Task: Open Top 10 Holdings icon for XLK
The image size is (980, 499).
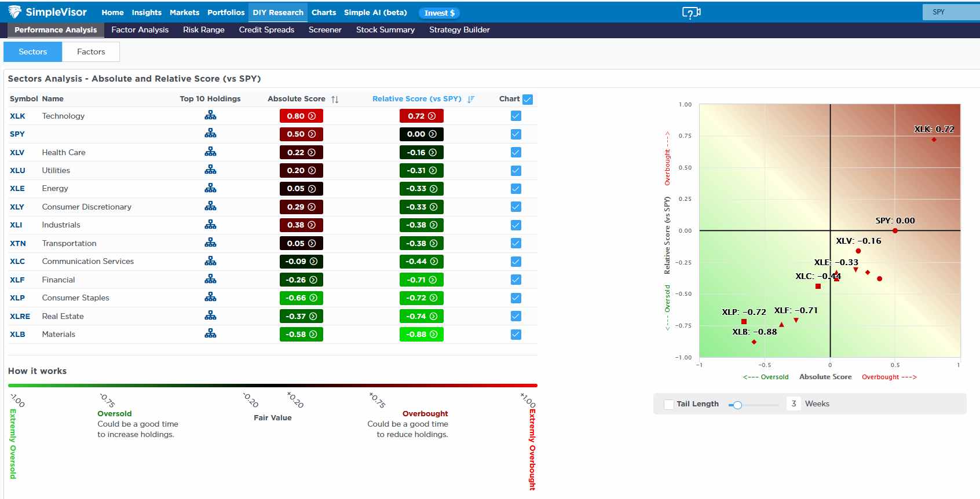Action: (210, 116)
